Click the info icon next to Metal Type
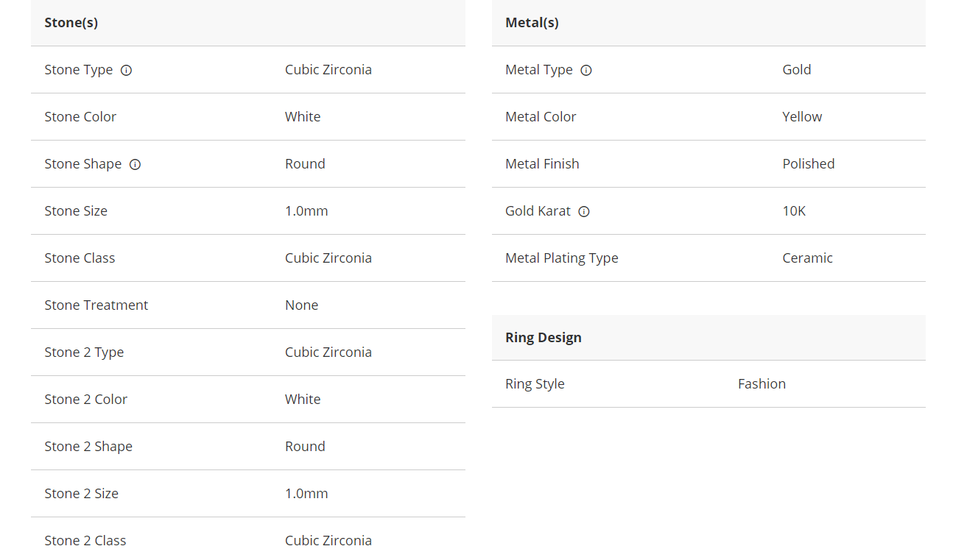The height and width of the screenshot is (560, 953). [x=586, y=70]
